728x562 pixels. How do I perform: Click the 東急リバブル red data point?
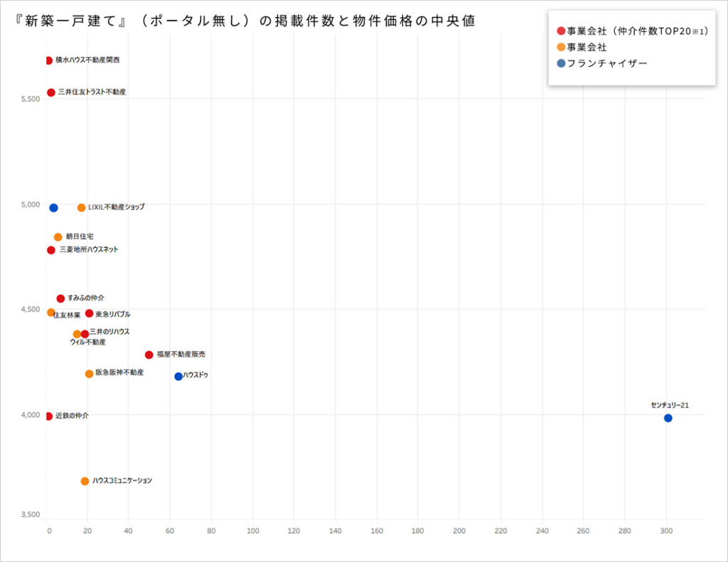tap(90, 313)
